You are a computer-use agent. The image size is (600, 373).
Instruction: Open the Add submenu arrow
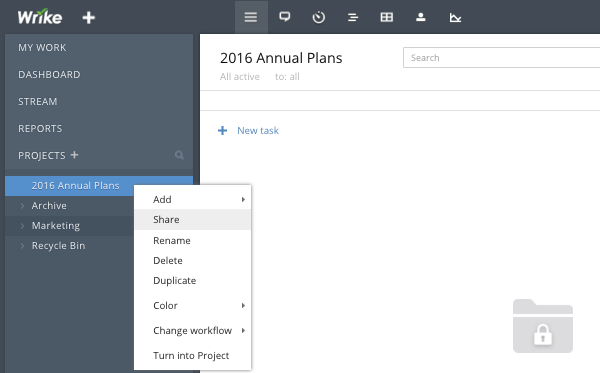[243, 199]
